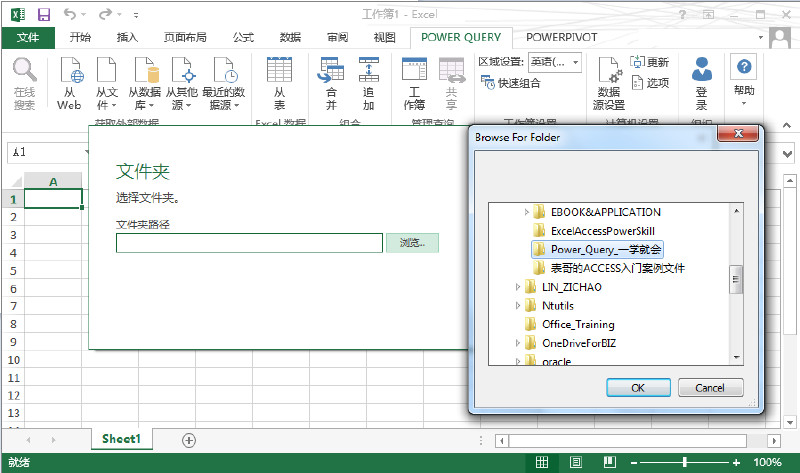
Task: Switch to the POWERPIVOT tab
Action: coord(562,37)
